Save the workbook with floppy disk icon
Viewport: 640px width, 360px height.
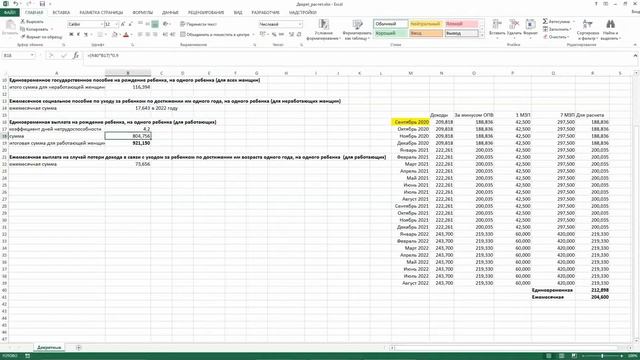pos(42,4)
